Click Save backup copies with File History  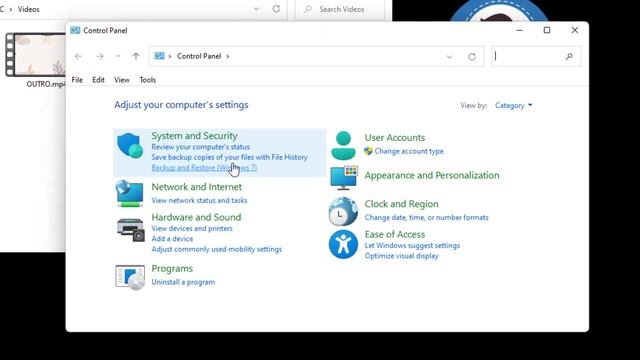[x=229, y=157]
